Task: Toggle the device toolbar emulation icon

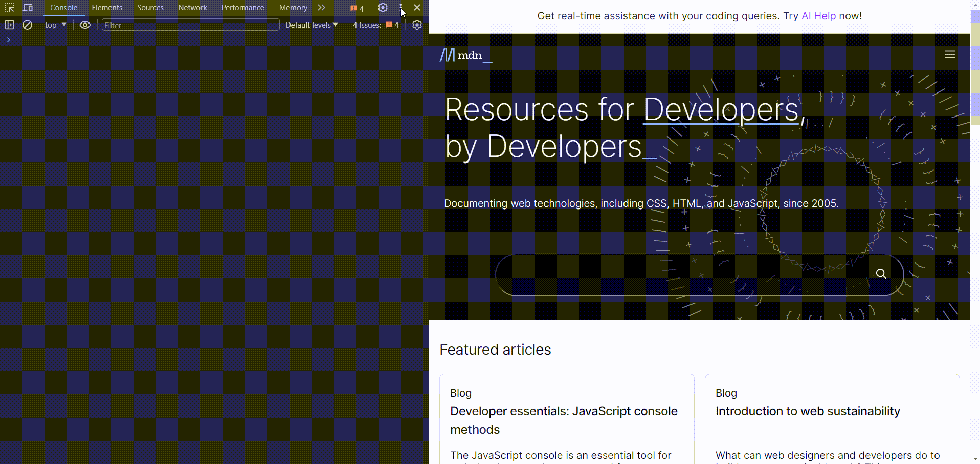Action: [x=28, y=8]
